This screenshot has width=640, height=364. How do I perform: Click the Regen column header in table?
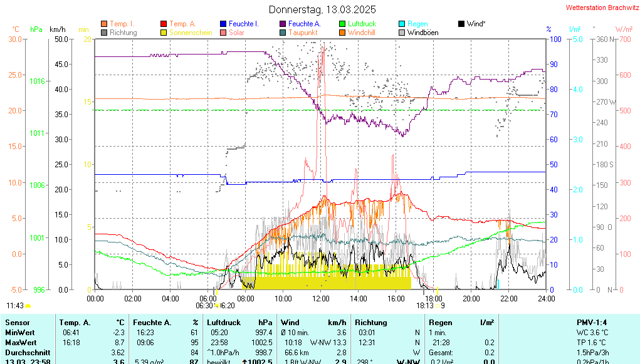pyautogui.click(x=440, y=322)
